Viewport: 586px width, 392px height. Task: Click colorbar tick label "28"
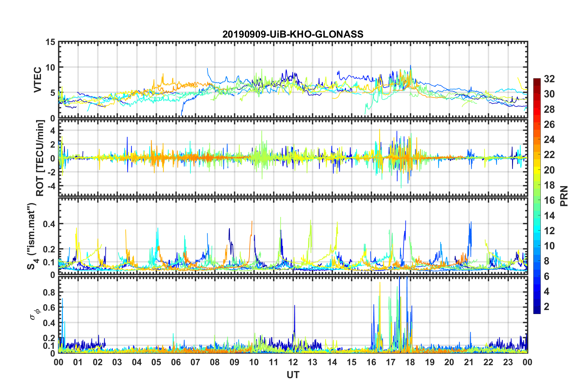(549, 109)
